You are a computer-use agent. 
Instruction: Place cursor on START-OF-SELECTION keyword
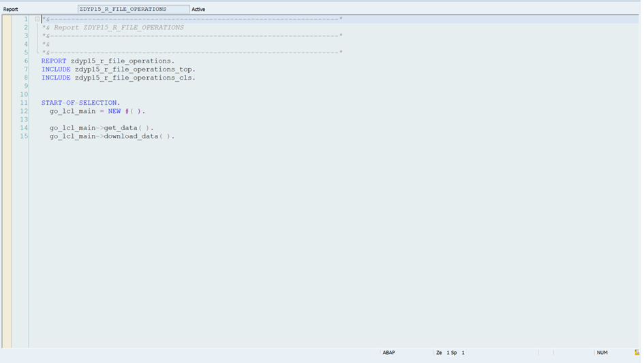point(80,103)
